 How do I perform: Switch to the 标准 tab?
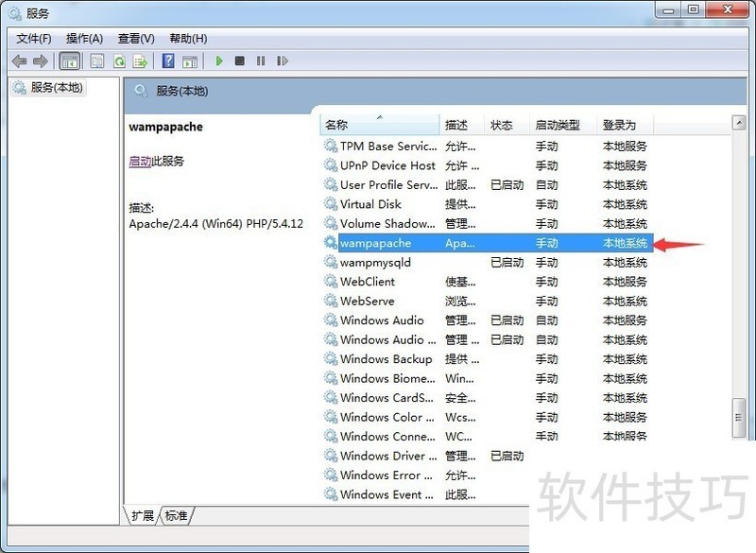176,516
